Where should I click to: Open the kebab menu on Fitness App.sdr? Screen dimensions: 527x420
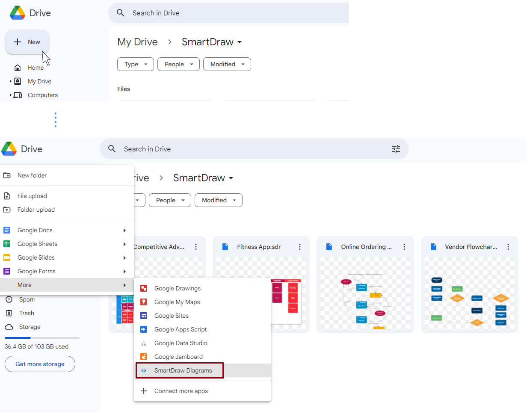[299, 247]
